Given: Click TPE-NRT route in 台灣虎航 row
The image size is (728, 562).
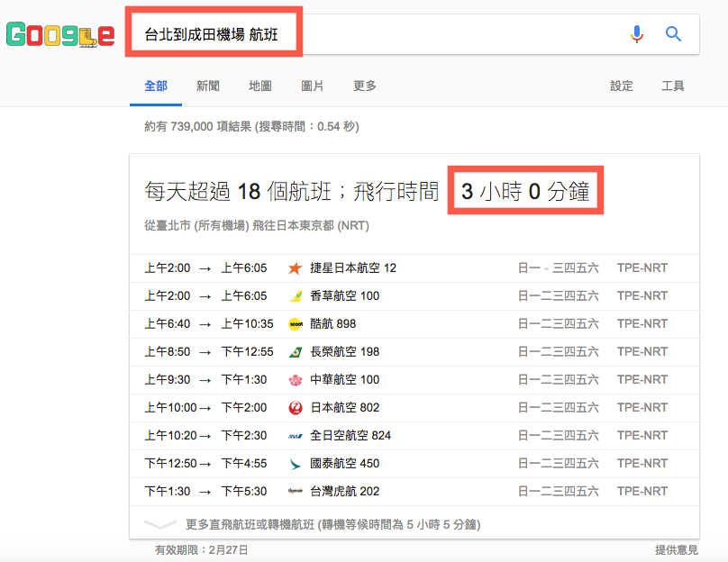Looking at the screenshot, I should click(x=642, y=491).
